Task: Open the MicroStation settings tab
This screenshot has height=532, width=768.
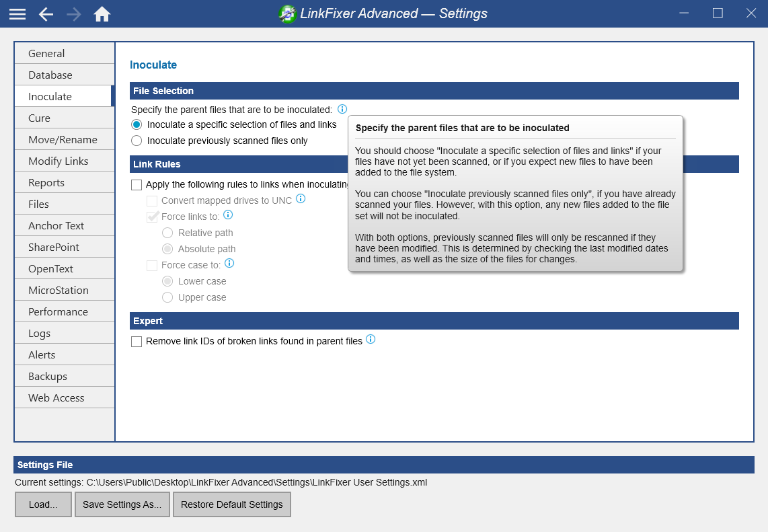Action: pyautogui.click(x=65, y=291)
